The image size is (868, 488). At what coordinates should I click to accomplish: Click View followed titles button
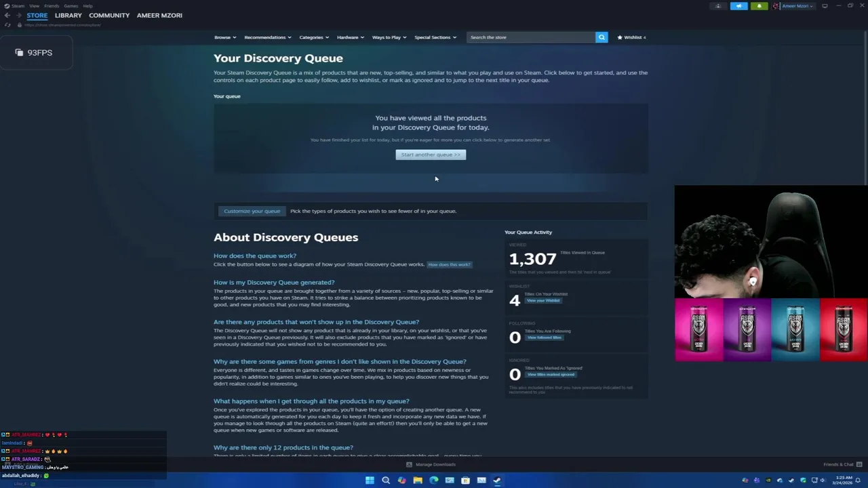[544, 338]
